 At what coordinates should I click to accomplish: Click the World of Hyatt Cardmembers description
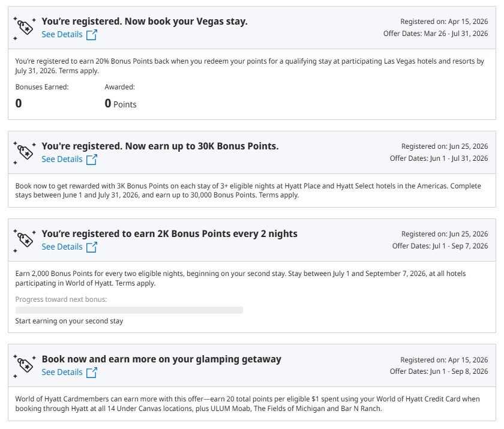[x=247, y=404]
